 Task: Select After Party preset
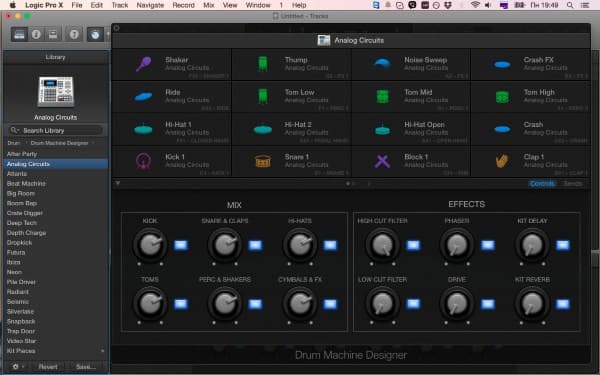(55, 154)
